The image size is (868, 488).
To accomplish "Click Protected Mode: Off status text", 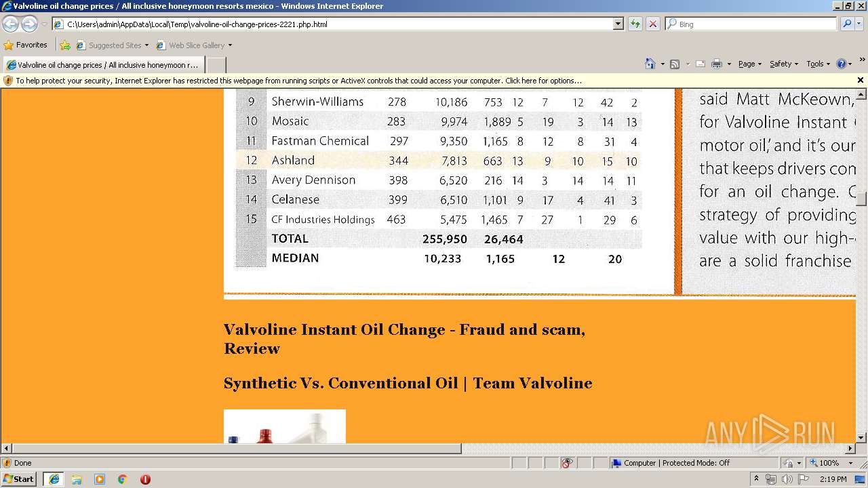I will click(696, 463).
